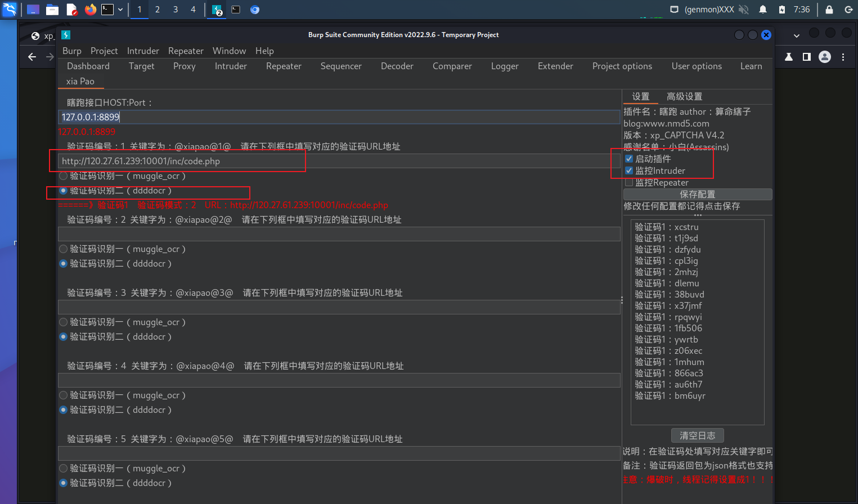Image resolution: width=858 pixels, height=504 pixels.
Task: Click the Burp Suite taskbar icon
Action: [x=217, y=10]
